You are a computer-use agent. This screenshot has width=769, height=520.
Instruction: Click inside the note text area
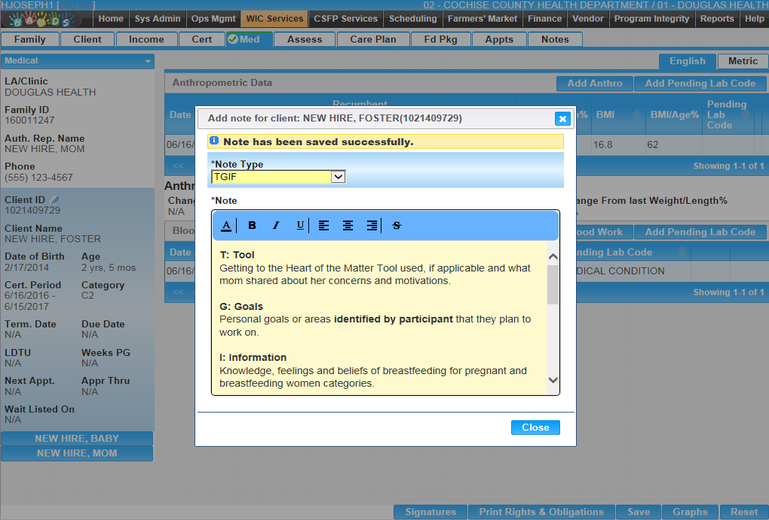[382, 318]
